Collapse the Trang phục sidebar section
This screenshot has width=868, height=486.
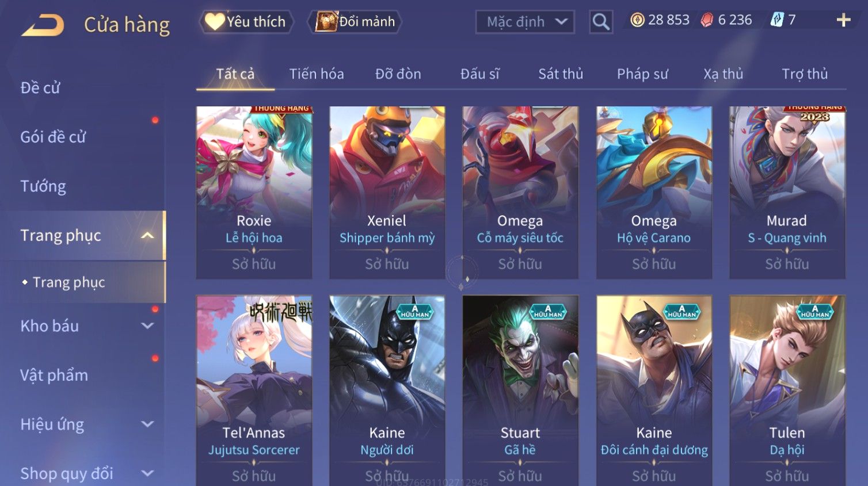tap(147, 235)
